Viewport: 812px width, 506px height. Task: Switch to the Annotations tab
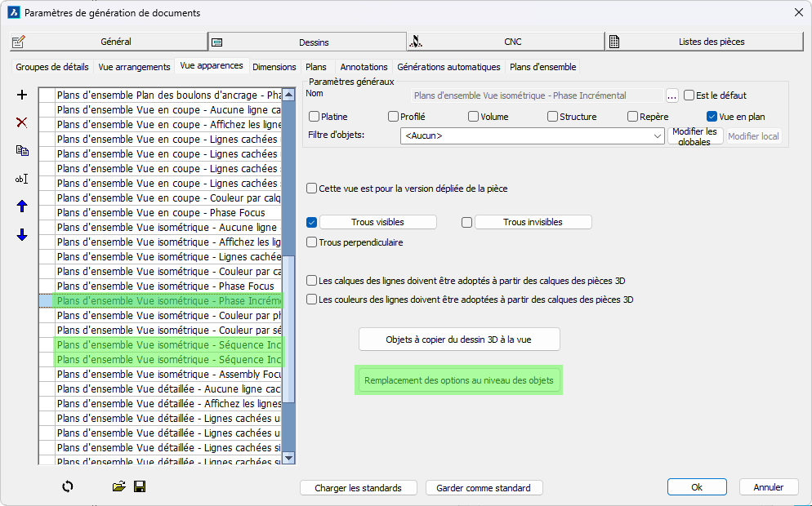point(364,67)
